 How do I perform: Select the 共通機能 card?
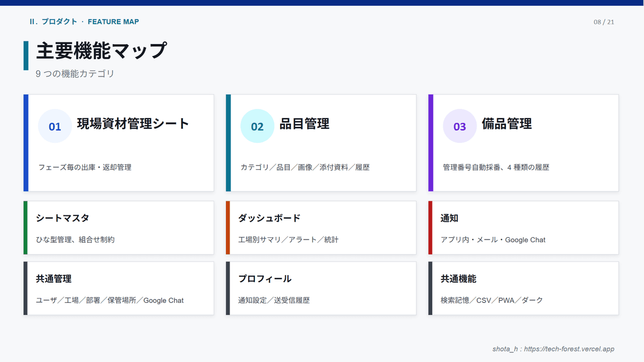pos(523,288)
